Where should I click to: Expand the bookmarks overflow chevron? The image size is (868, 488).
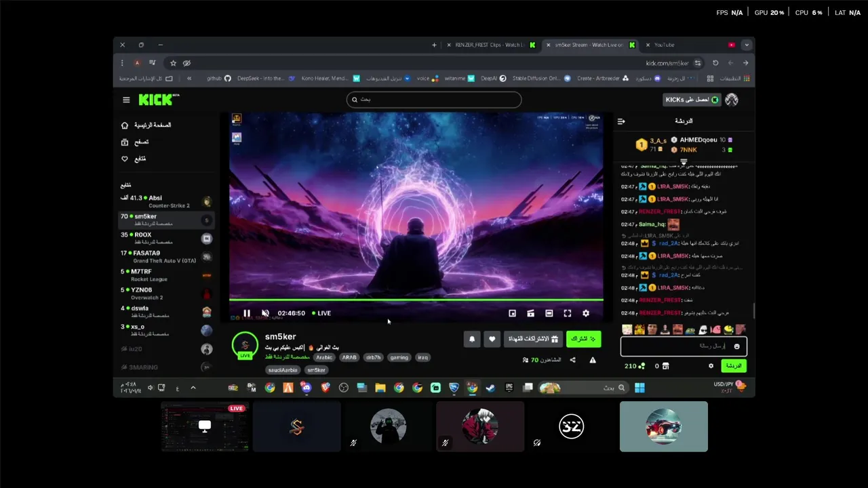[189, 79]
